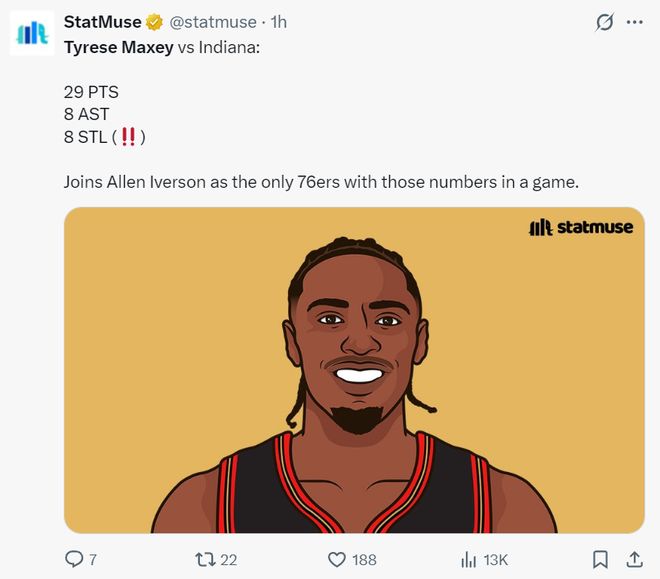Open the repost arrows menu
This screenshot has height=579, width=660.
(x=204, y=559)
